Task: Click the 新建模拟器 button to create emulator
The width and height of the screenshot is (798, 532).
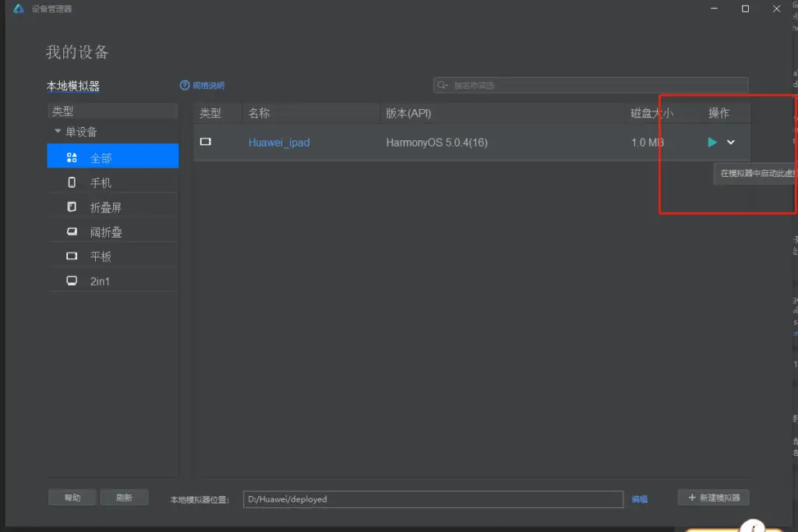Action: pyautogui.click(x=713, y=497)
